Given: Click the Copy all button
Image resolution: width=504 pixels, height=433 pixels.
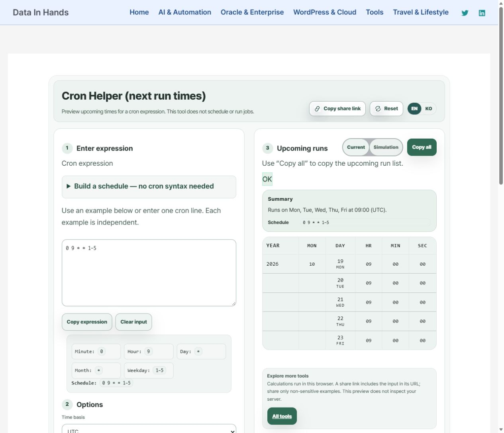Looking at the screenshot, I should pos(422,147).
